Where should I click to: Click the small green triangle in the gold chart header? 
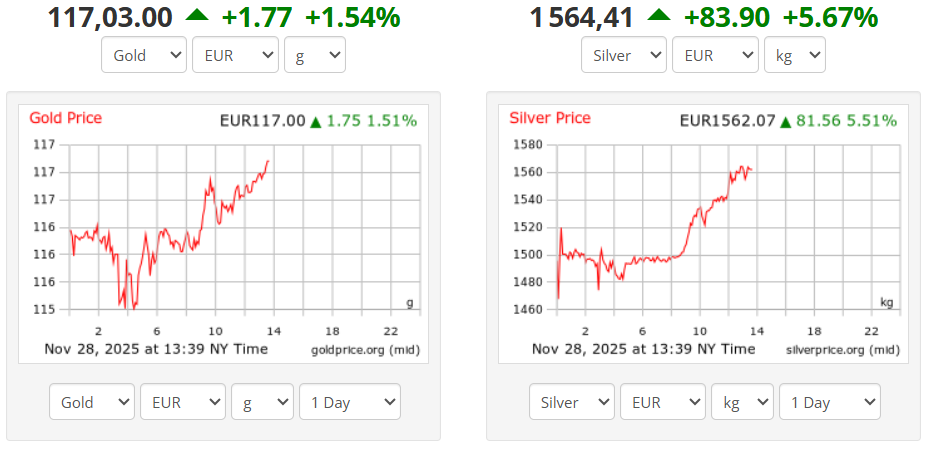(x=316, y=122)
